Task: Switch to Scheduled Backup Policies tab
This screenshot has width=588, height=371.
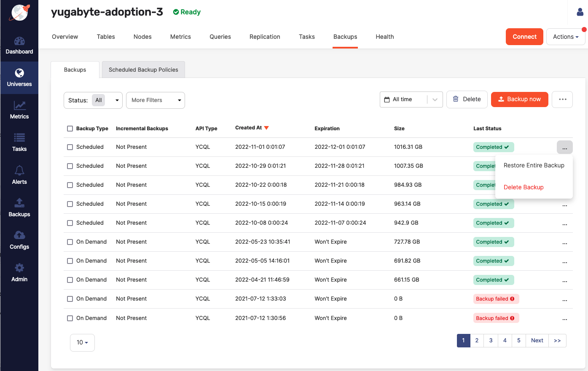Action: coord(143,70)
